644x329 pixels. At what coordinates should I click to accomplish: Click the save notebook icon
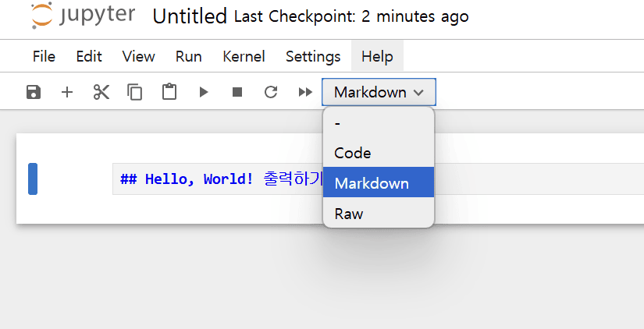coord(33,92)
